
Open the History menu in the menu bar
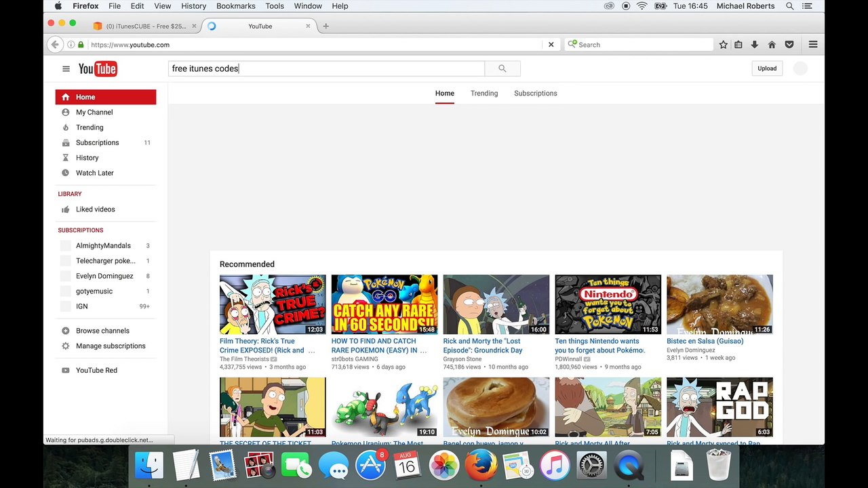[193, 6]
